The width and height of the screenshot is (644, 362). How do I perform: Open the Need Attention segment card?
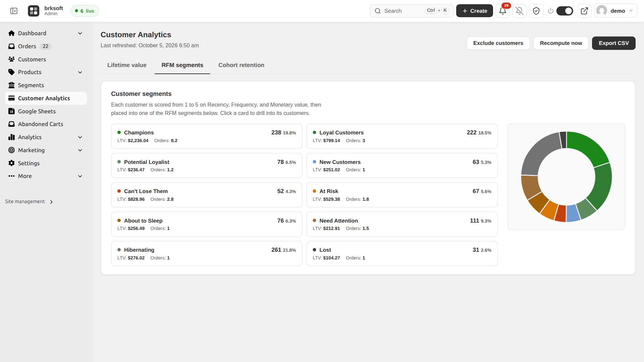[x=402, y=224]
